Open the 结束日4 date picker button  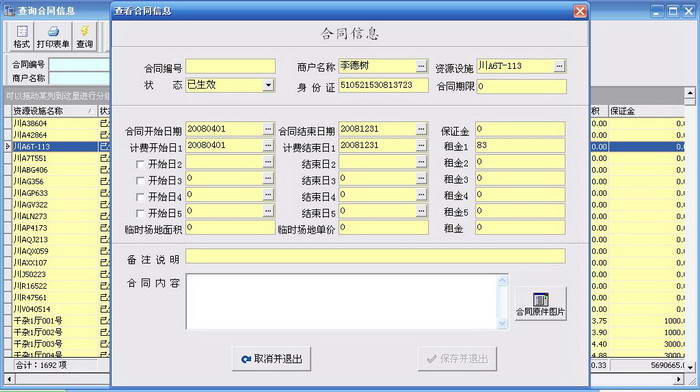tap(421, 195)
